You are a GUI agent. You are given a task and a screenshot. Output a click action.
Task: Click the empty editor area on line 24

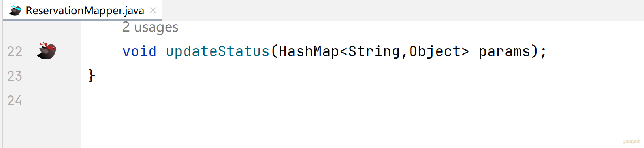point(356,101)
